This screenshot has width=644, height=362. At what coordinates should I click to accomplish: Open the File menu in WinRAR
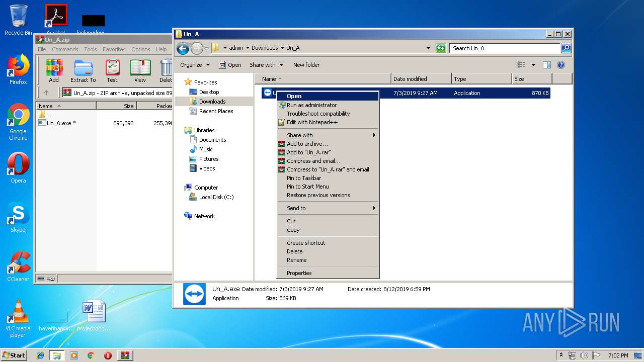point(42,49)
